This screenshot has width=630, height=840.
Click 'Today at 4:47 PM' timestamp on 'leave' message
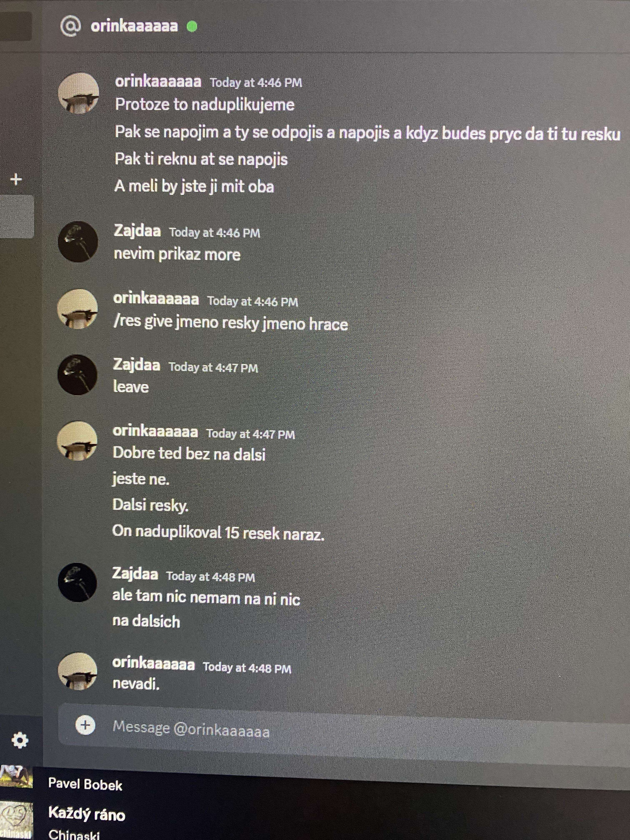[213, 367]
